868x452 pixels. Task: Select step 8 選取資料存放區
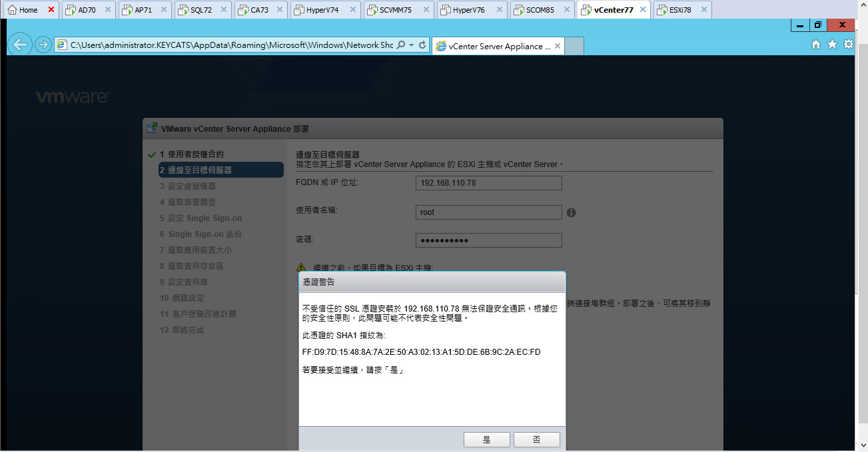click(x=191, y=266)
